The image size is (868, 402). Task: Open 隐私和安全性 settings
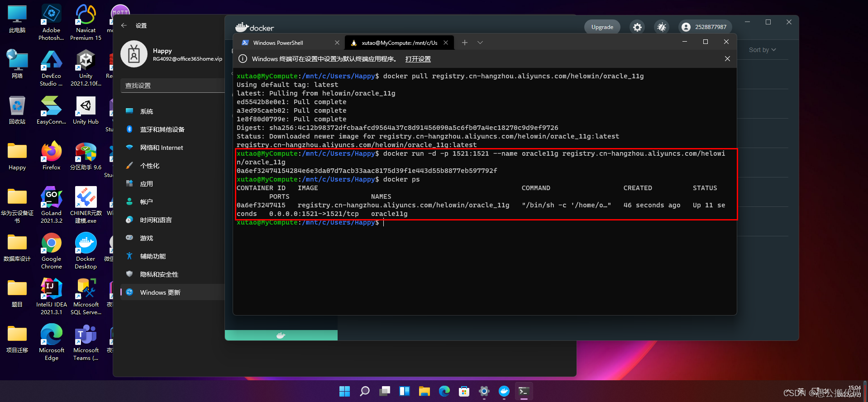coord(173,274)
